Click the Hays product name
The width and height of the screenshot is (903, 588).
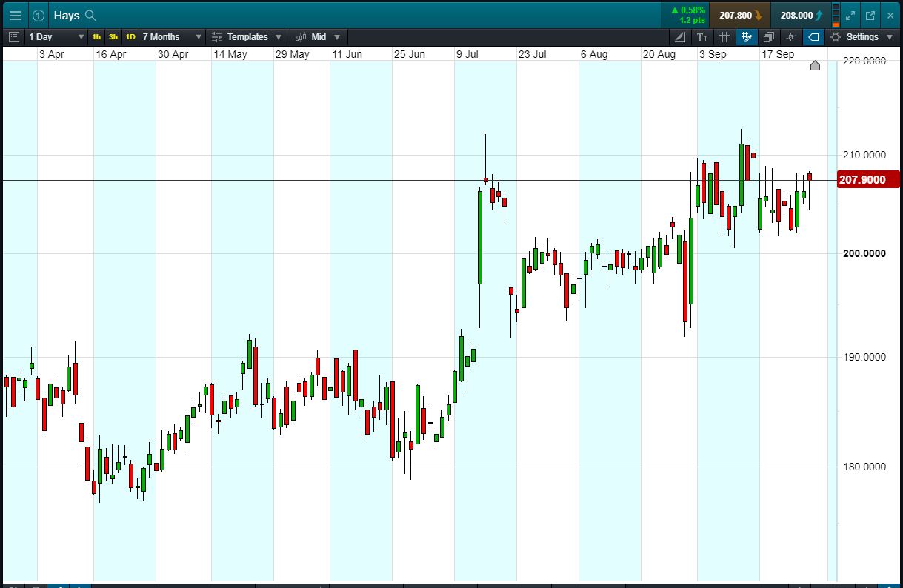point(67,15)
